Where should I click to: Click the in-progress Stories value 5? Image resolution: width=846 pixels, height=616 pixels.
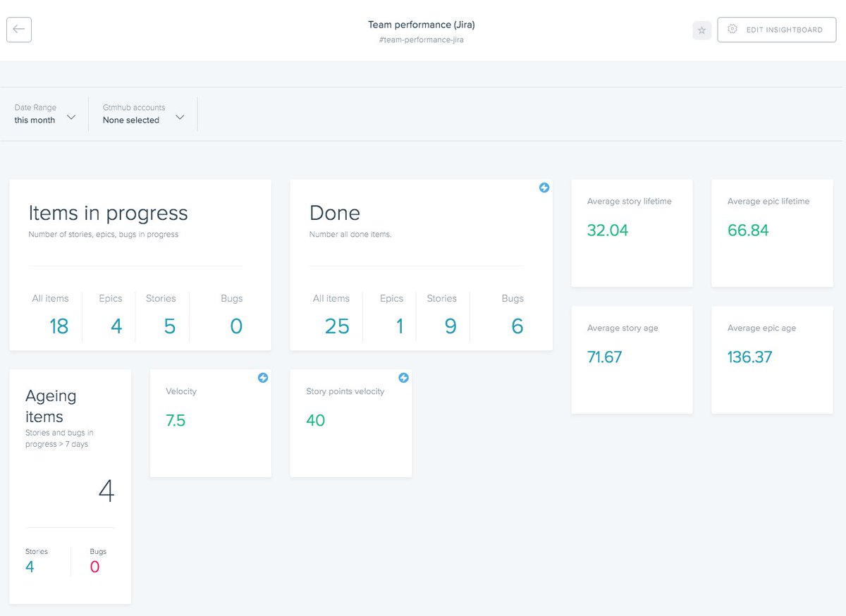click(170, 326)
